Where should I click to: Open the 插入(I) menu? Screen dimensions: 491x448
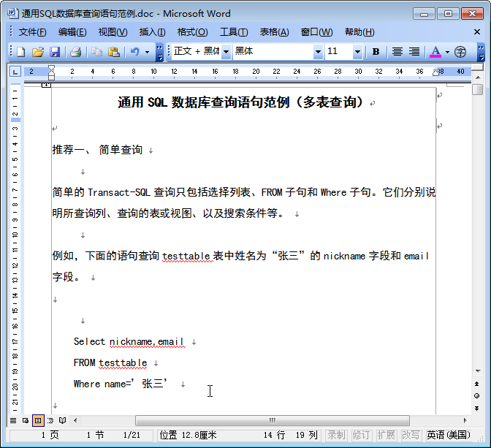tap(152, 32)
